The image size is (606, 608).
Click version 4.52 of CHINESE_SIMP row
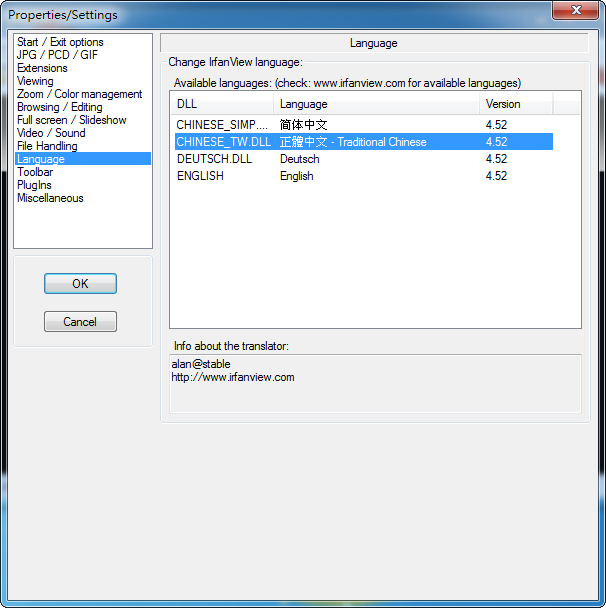click(496, 124)
